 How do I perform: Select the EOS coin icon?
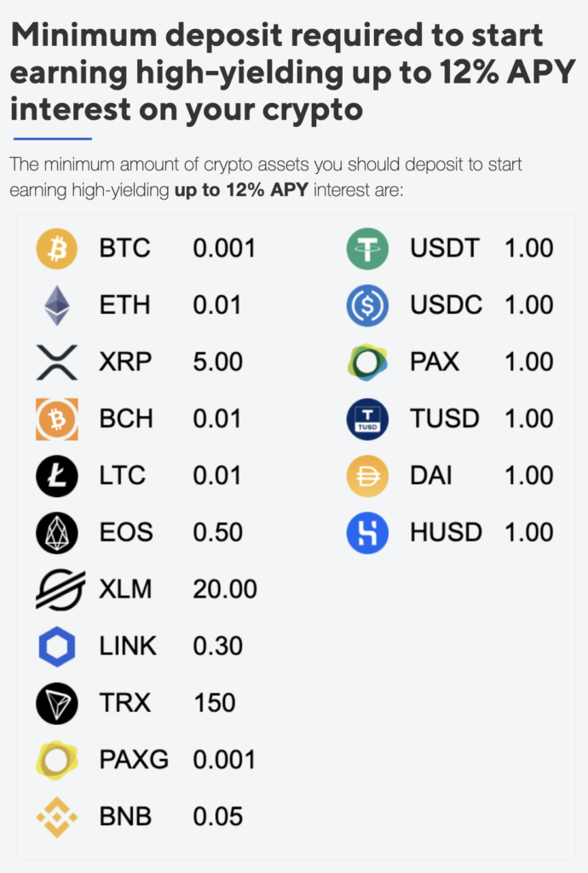[57, 533]
